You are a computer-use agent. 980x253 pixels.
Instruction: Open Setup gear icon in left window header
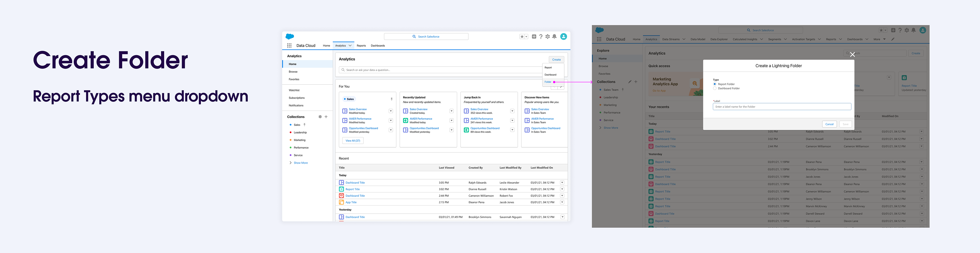547,37
